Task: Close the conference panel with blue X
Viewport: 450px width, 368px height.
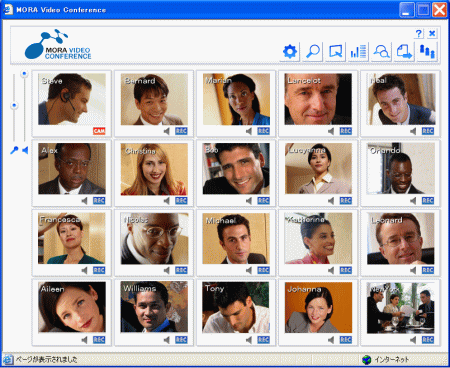Action: pos(432,33)
